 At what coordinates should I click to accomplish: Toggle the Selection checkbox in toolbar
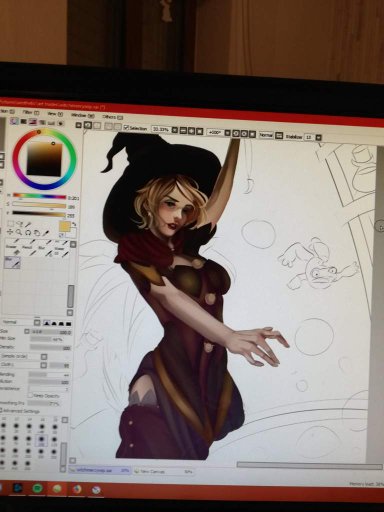pyautogui.click(x=126, y=128)
